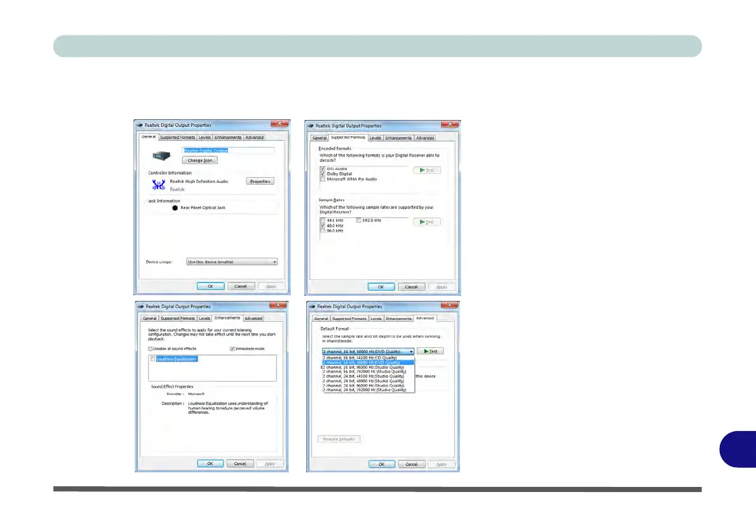756x532 pixels.
Task: Cancel the Supported Formats window
Action: pos(411,287)
